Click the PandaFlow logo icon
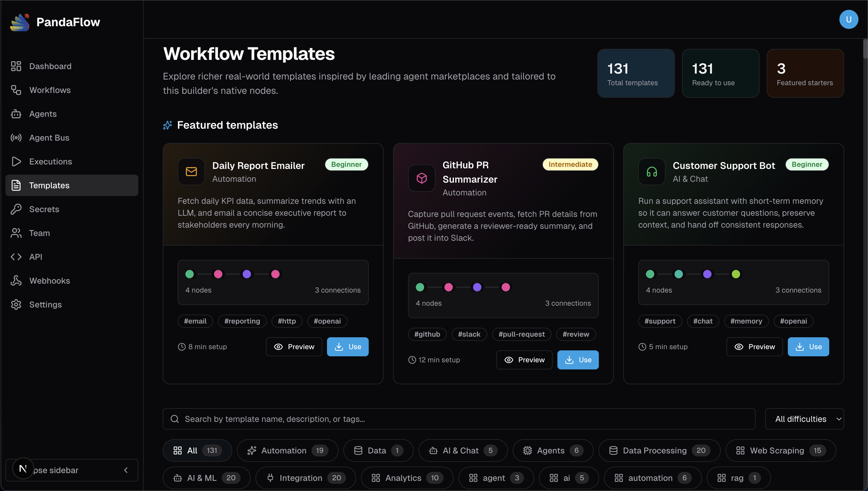868x491 pixels. 20,22
